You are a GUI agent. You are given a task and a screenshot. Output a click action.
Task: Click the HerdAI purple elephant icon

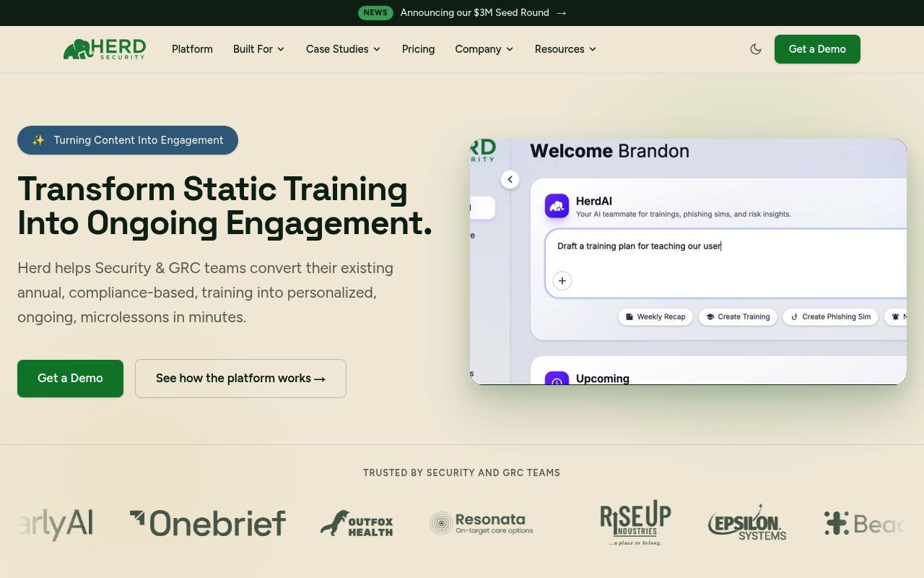tap(557, 206)
